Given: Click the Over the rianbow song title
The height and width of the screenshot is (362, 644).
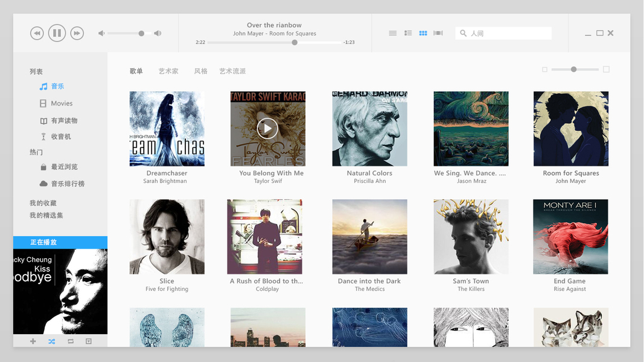Looking at the screenshot, I should coord(275,25).
